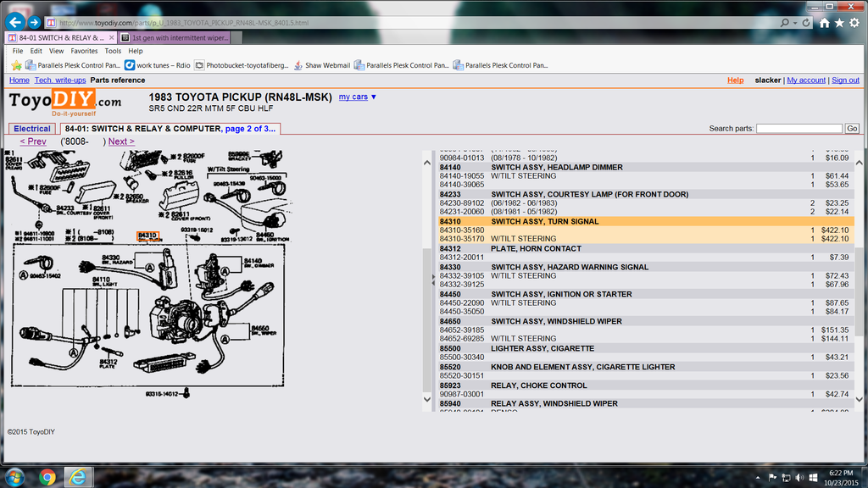Click the Go search button

(x=852, y=129)
